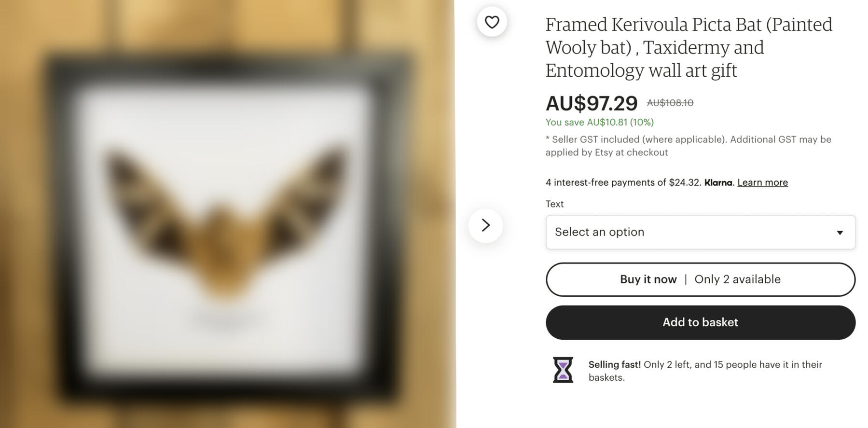Click the Buy it now button
The height and width of the screenshot is (428, 868).
click(648, 279)
